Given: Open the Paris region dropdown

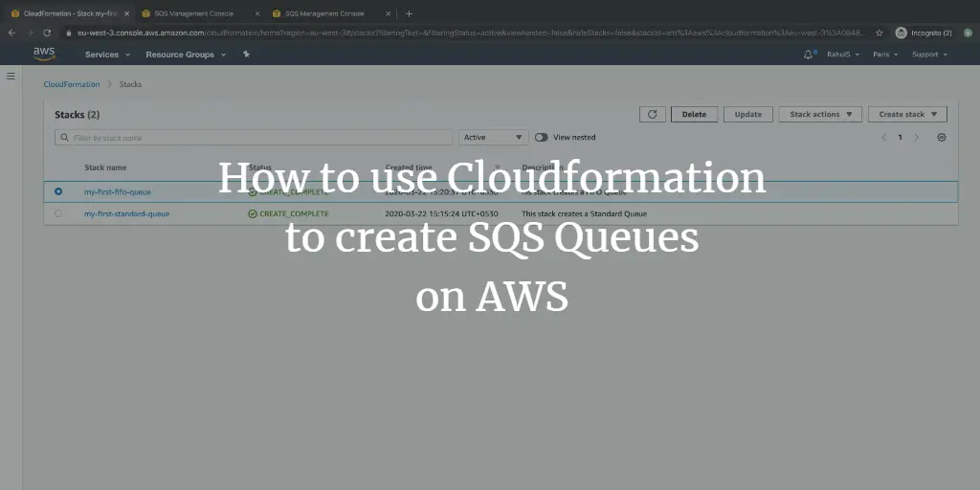Looking at the screenshot, I should coord(885,55).
